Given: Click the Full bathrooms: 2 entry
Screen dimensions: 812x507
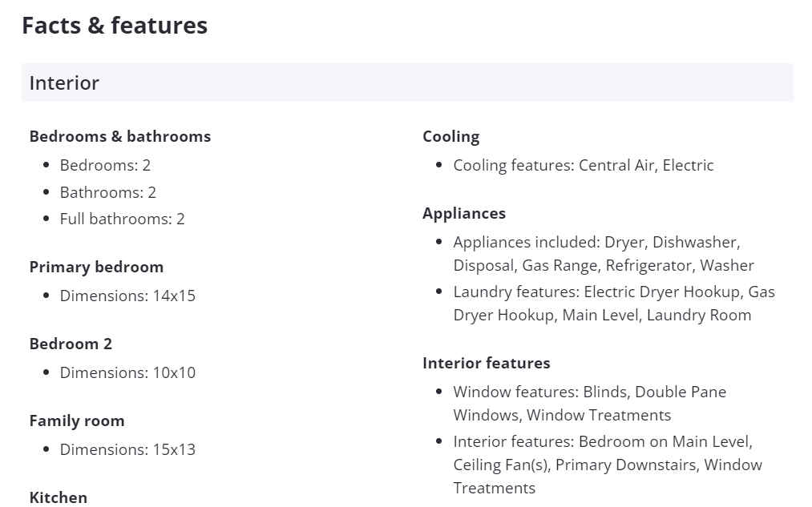Looking at the screenshot, I should [122, 219].
